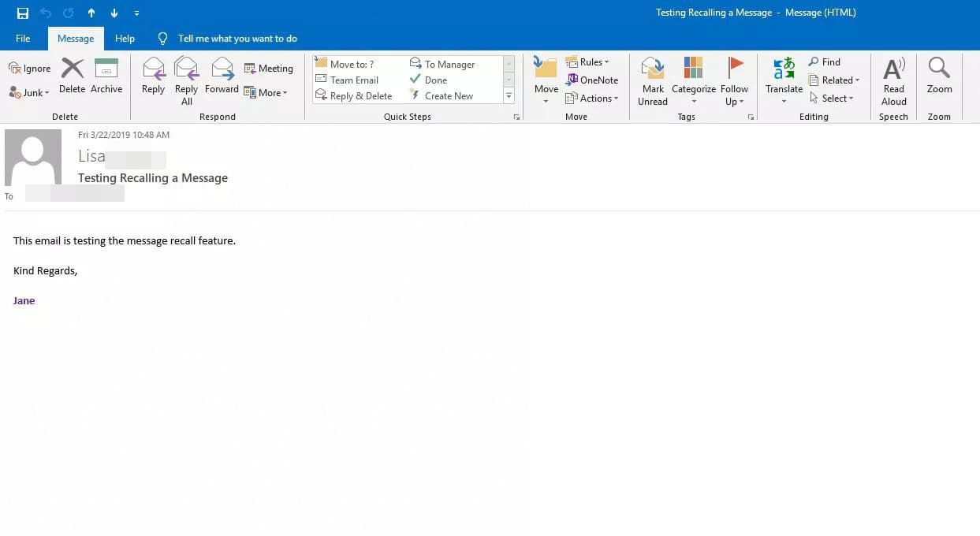980x536 pixels.
Task: Switch to the Help tab
Action: [125, 39]
